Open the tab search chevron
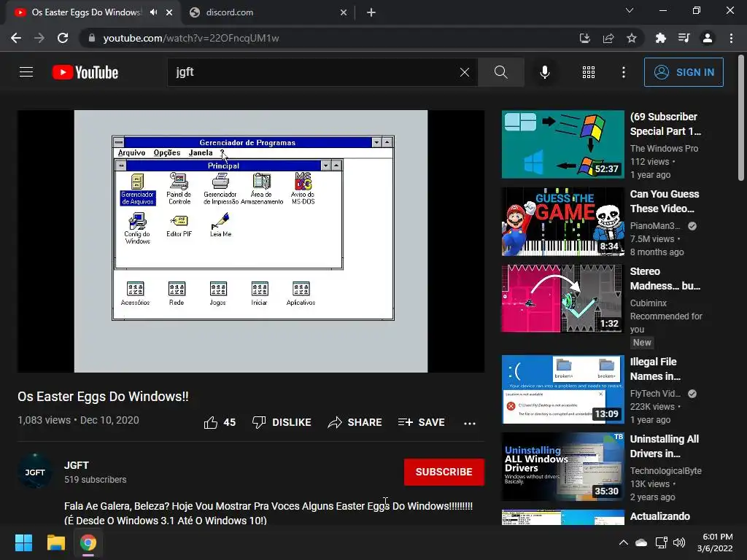Viewport: 747px width, 560px height. [630, 10]
